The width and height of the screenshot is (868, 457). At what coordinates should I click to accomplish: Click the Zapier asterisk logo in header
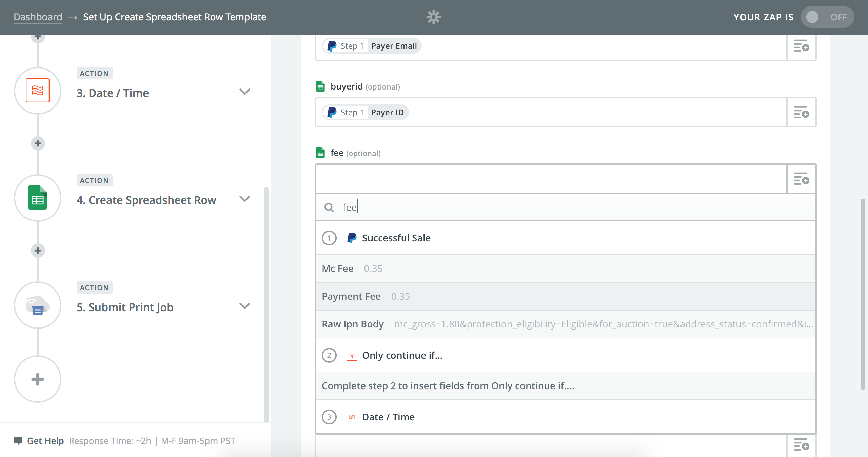coord(433,17)
